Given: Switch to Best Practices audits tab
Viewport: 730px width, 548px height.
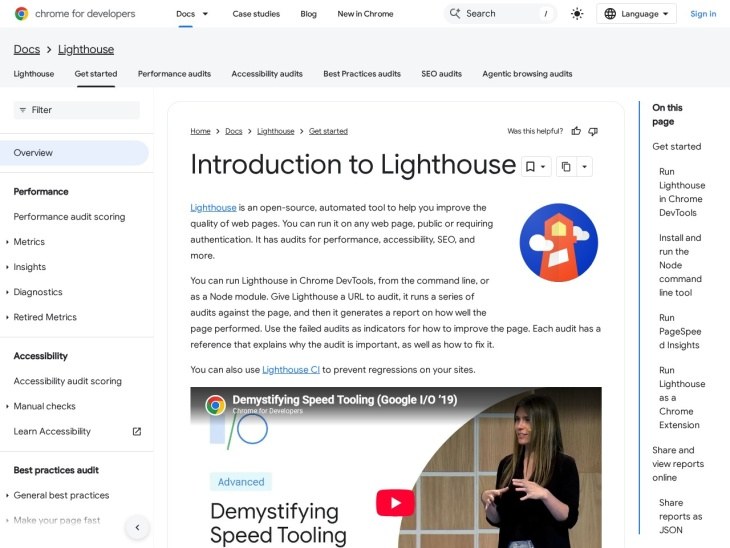Looking at the screenshot, I should click(x=362, y=74).
